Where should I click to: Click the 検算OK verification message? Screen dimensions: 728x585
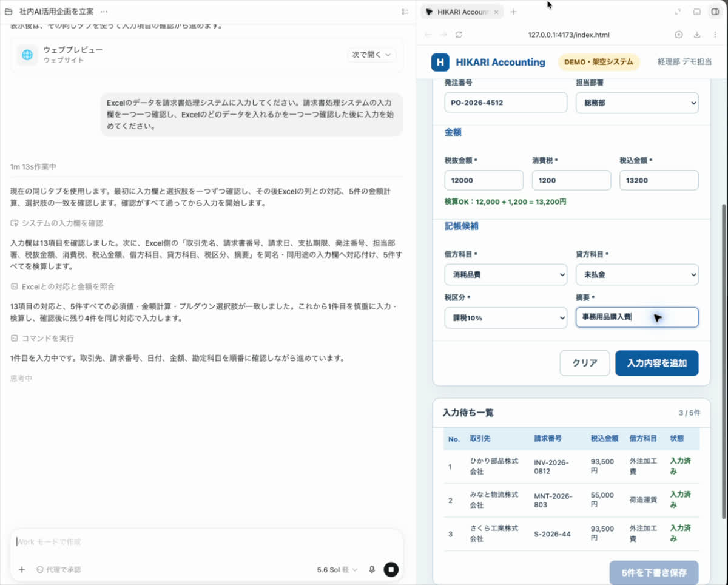click(x=505, y=201)
